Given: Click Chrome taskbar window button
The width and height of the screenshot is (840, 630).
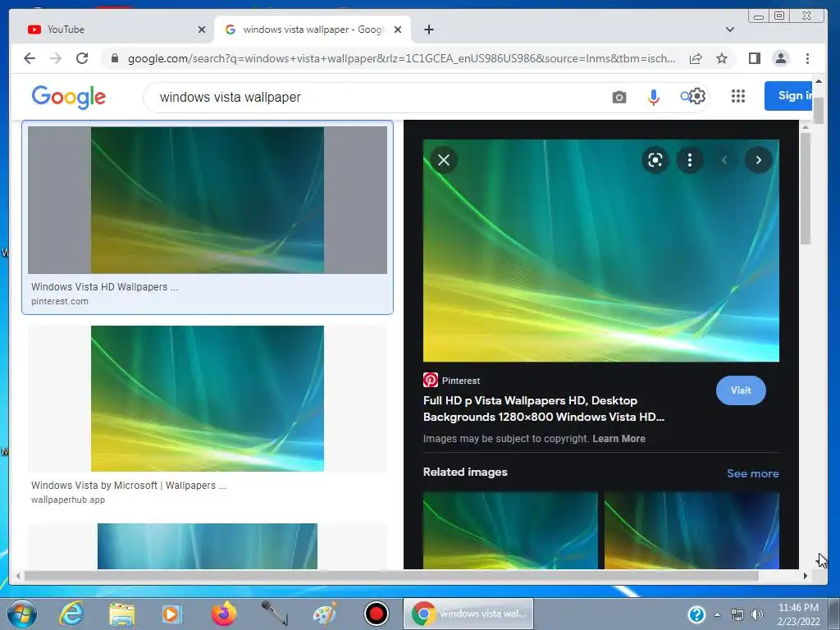Looking at the screenshot, I should (468, 614).
